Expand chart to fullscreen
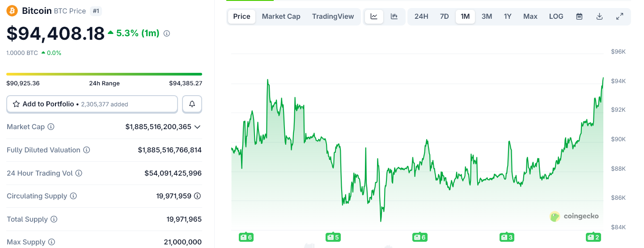Image resolution: width=644 pixels, height=248 pixels. pyautogui.click(x=619, y=17)
